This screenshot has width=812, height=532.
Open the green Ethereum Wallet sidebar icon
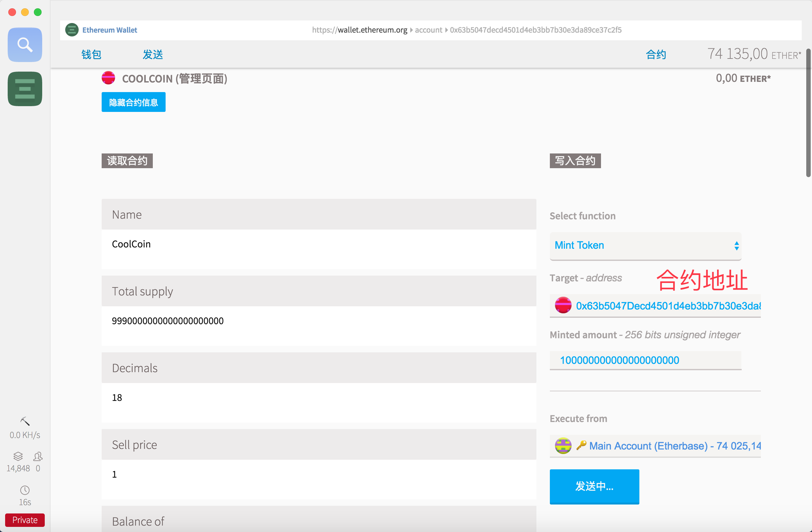tap(25, 89)
